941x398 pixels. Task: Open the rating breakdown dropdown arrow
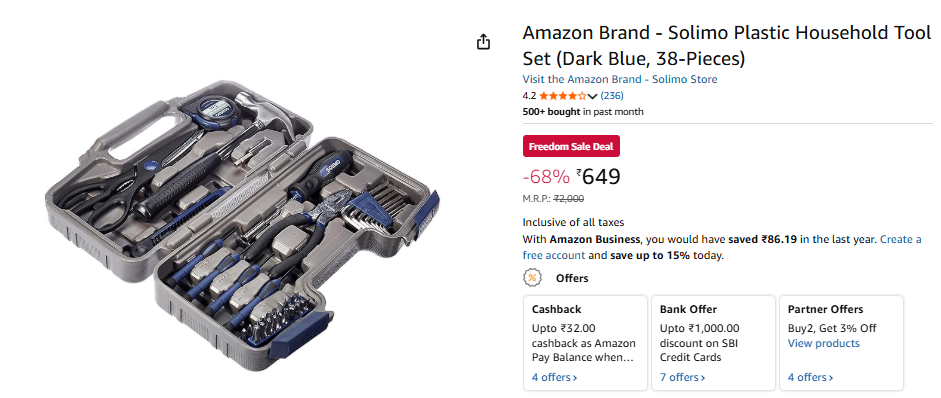[x=592, y=96]
